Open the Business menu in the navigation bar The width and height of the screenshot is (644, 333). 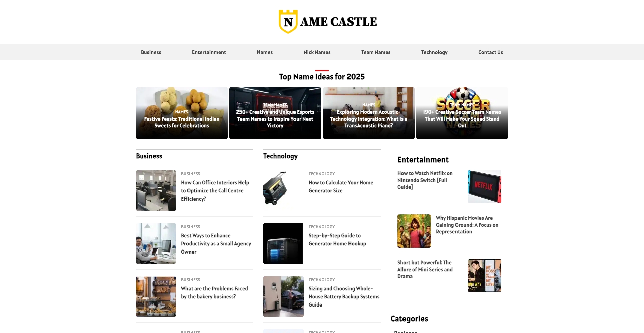pyautogui.click(x=151, y=52)
